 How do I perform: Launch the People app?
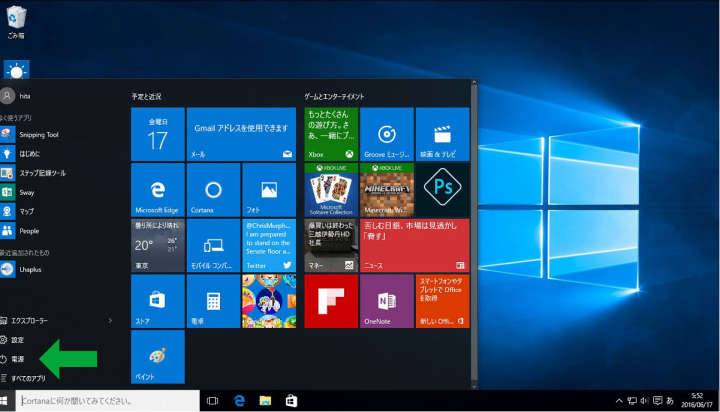[x=20, y=231]
